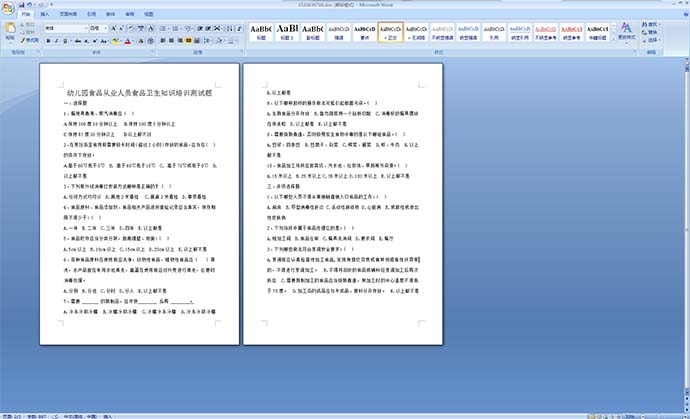
Task: Apply Bold formatting
Action: click(x=46, y=41)
